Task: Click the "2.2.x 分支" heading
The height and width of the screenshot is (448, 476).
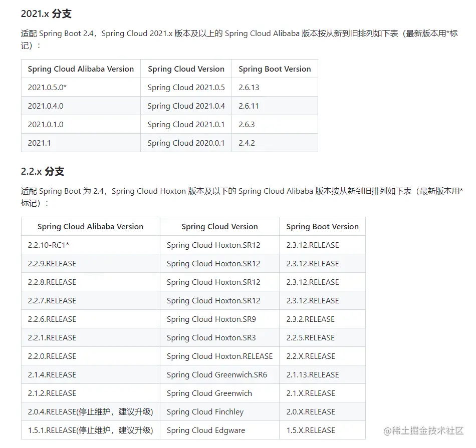Action: [x=43, y=171]
